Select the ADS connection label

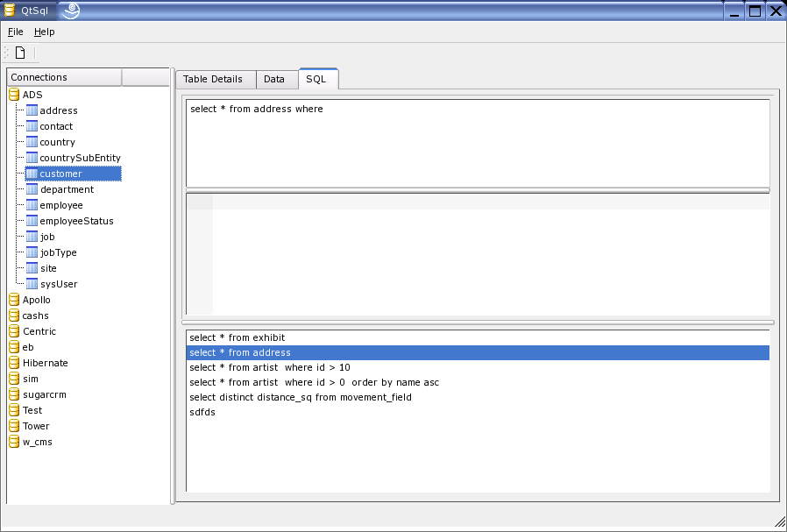[32, 95]
